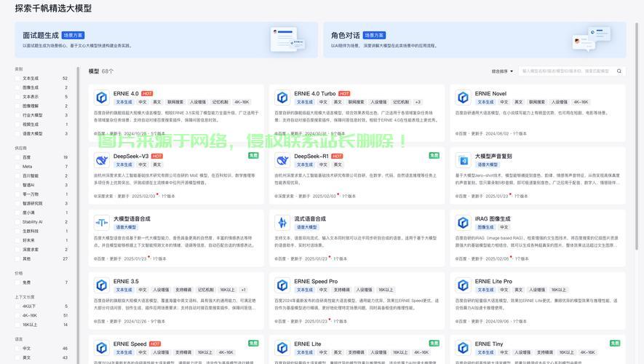The width and height of the screenshot is (644, 364).
Task: Click the HOT badge on ERNIE Speed
Action: (155, 344)
